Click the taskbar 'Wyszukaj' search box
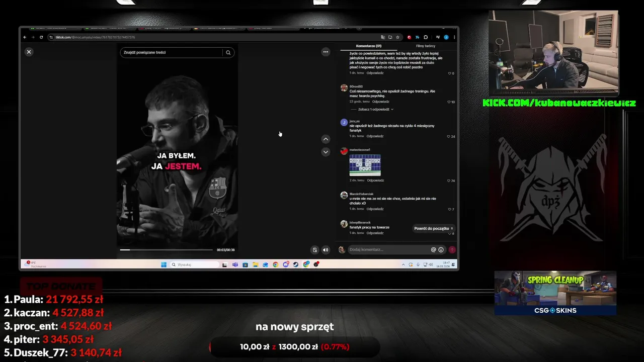This screenshot has height=362, width=644. 195,264
